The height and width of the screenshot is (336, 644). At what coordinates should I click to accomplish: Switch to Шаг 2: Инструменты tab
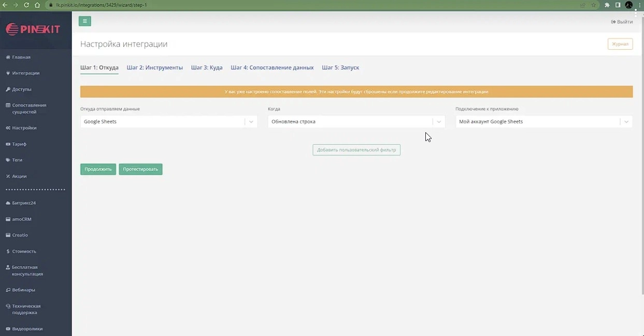154,67
